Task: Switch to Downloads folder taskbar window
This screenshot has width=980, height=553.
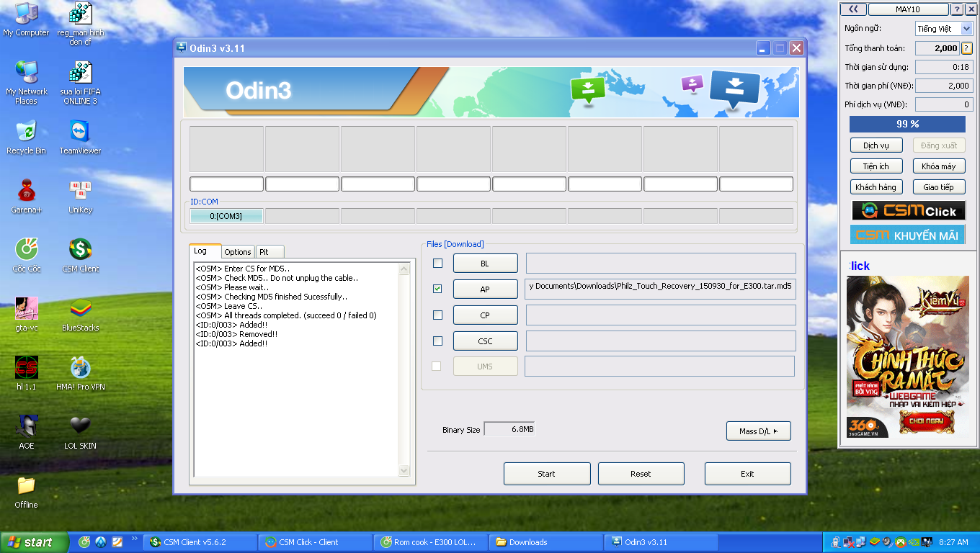Action: pyautogui.click(x=546, y=542)
